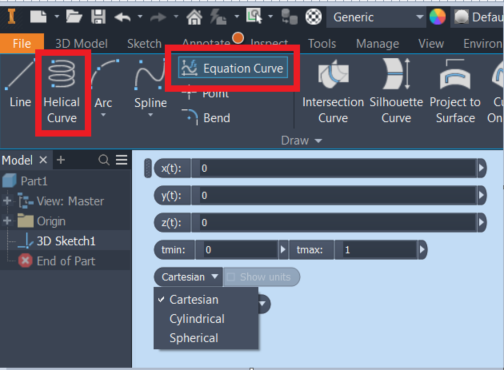Save the document with floppy icon
504x370 pixels.
pos(98,17)
